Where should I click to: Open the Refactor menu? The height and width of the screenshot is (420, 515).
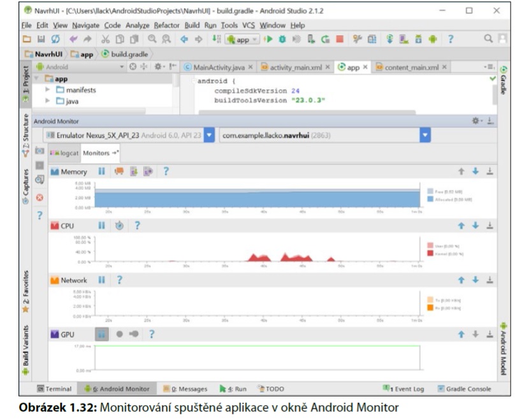[166, 25]
